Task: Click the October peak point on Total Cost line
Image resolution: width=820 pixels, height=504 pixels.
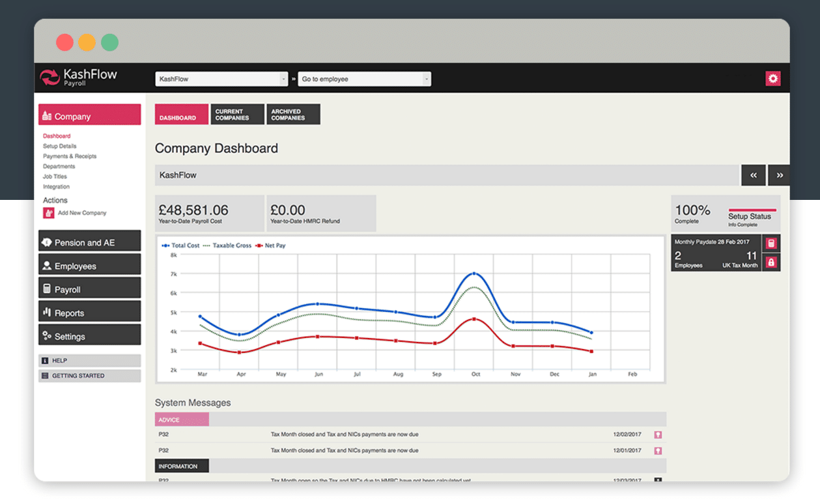Action: click(474, 273)
